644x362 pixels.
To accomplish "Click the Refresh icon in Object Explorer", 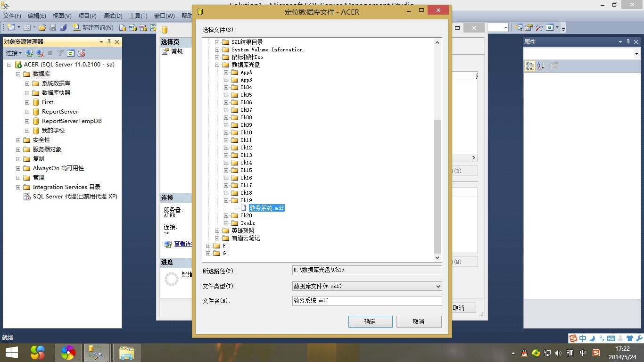I will (x=71, y=53).
